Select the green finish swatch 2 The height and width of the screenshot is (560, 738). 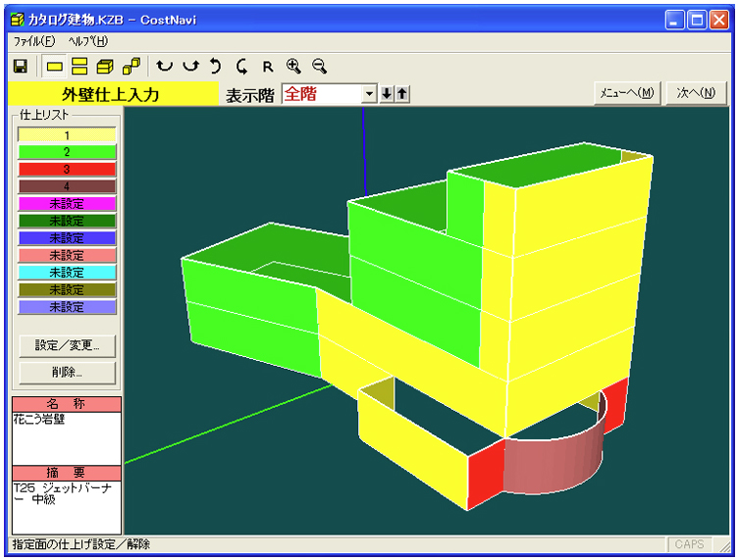pyautogui.click(x=67, y=152)
